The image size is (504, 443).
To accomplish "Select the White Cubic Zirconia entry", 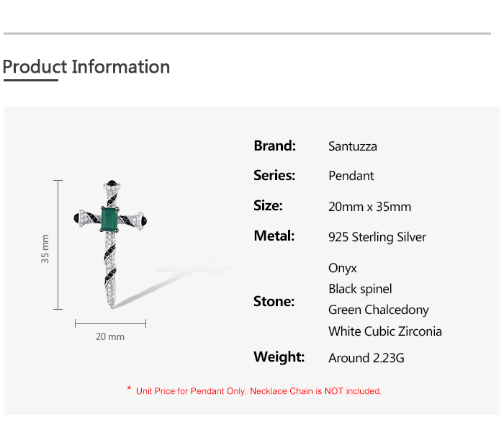I will tap(385, 331).
